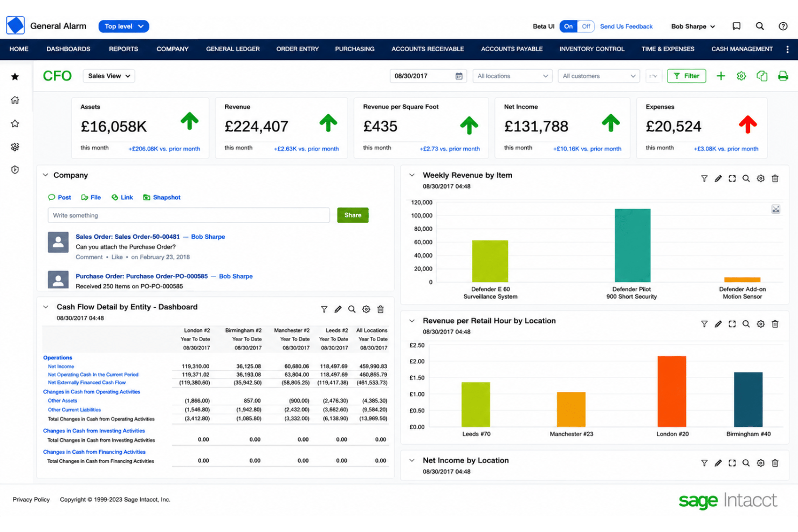Viewport: 798px width, 532px height.
Task: Click the File option in Company panel
Action: click(91, 197)
